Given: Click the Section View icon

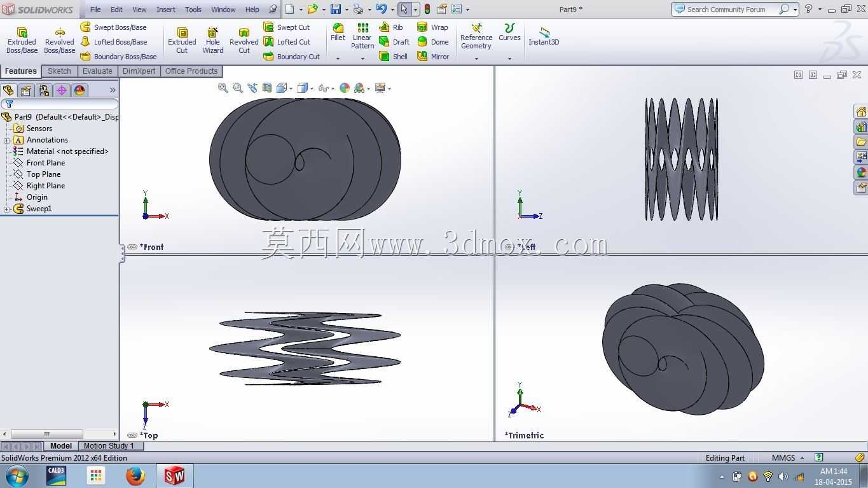Looking at the screenshot, I should click(267, 88).
